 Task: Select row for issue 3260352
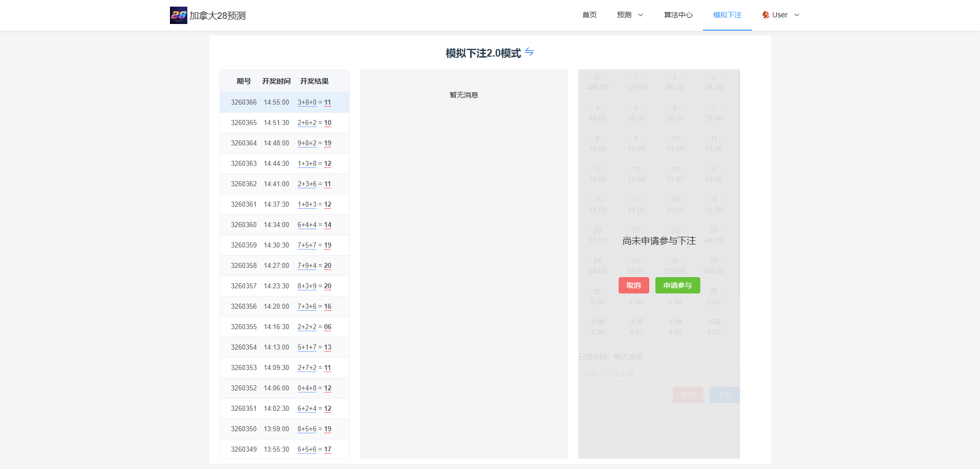[284, 388]
